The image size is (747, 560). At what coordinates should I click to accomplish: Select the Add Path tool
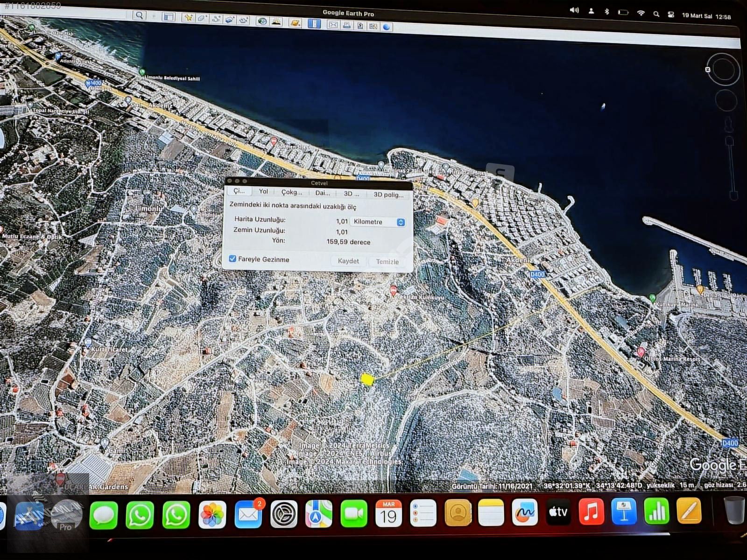(216, 19)
